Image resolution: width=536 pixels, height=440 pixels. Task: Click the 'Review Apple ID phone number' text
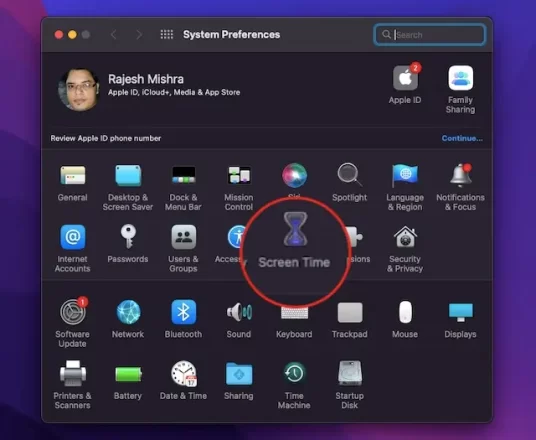click(106, 138)
